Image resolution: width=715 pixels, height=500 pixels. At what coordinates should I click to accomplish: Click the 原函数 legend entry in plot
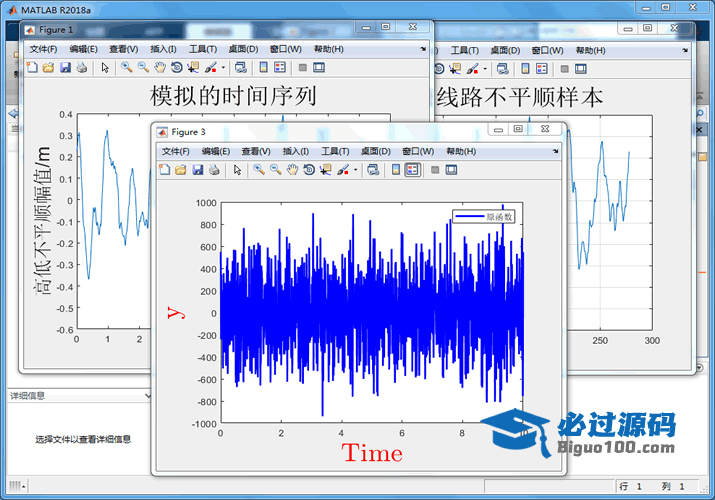coord(487,216)
